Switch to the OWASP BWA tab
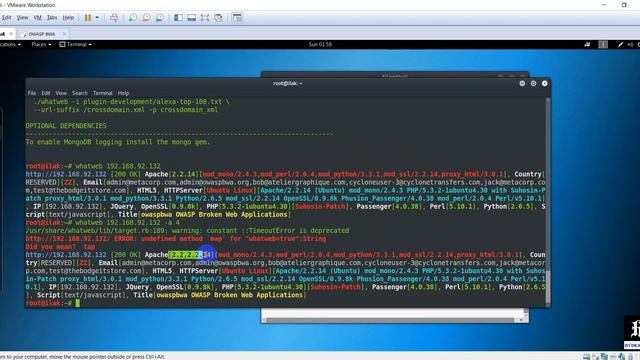Image resolution: width=640 pixels, height=360 pixels. (41, 34)
